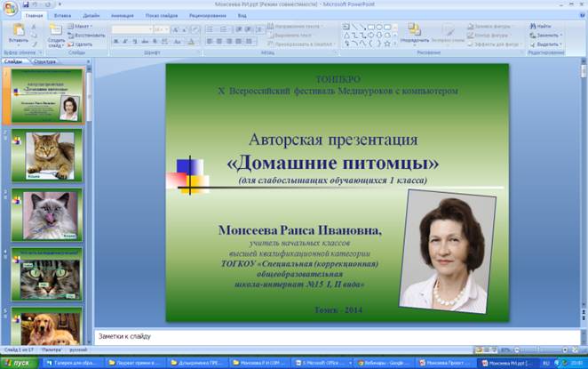Click the Font Color A button
The height and width of the screenshot is (369, 588).
pos(192,41)
